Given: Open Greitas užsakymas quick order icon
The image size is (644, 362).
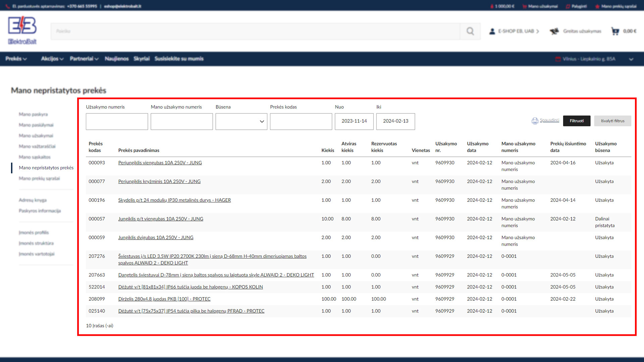Looking at the screenshot, I should pyautogui.click(x=554, y=31).
